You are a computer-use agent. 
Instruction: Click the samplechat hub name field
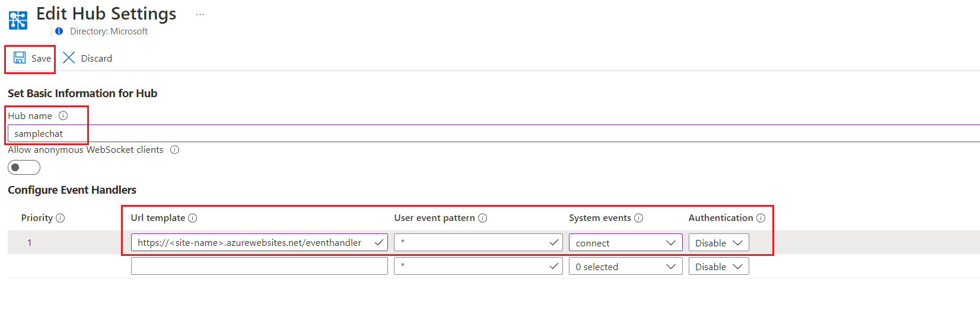(x=47, y=134)
